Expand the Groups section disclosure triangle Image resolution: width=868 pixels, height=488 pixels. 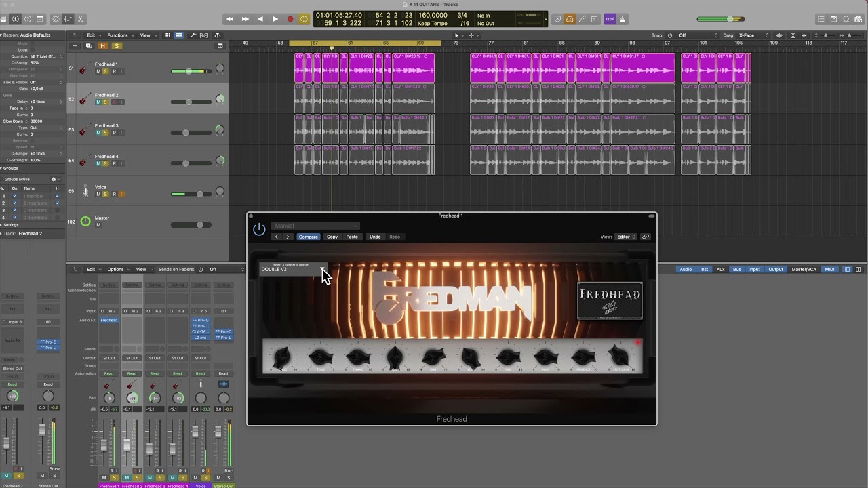(x=2, y=168)
